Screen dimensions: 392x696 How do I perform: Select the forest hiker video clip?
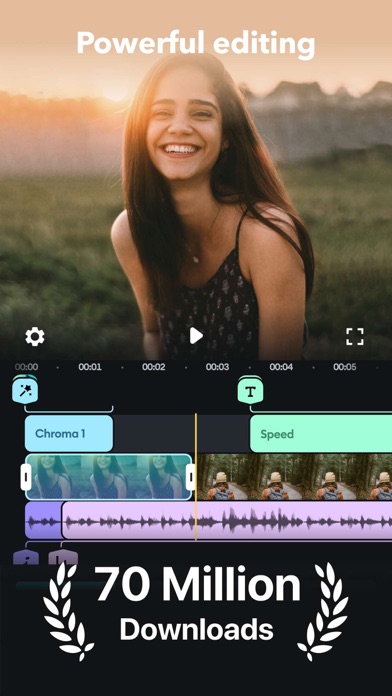pyautogui.click(x=294, y=477)
